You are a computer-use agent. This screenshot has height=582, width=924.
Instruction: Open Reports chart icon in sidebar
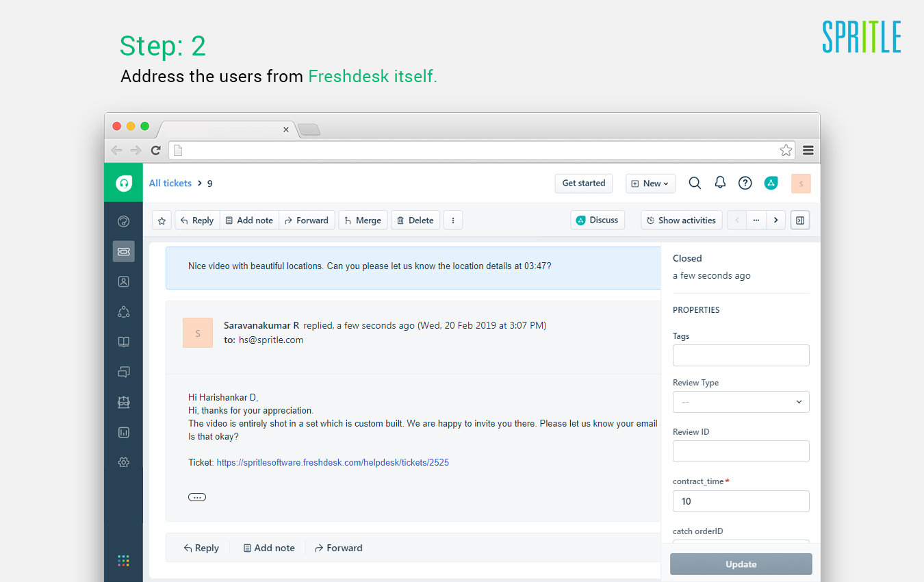[124, 432]
